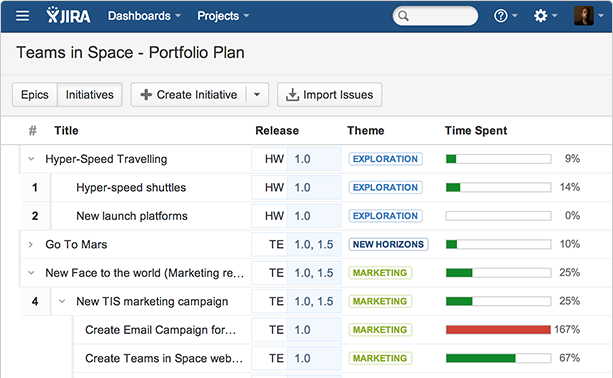Image resolution: width=613 pixels, height=378 pixels.
Task: Click the 167% percentage value
Action: pos(567,330)
